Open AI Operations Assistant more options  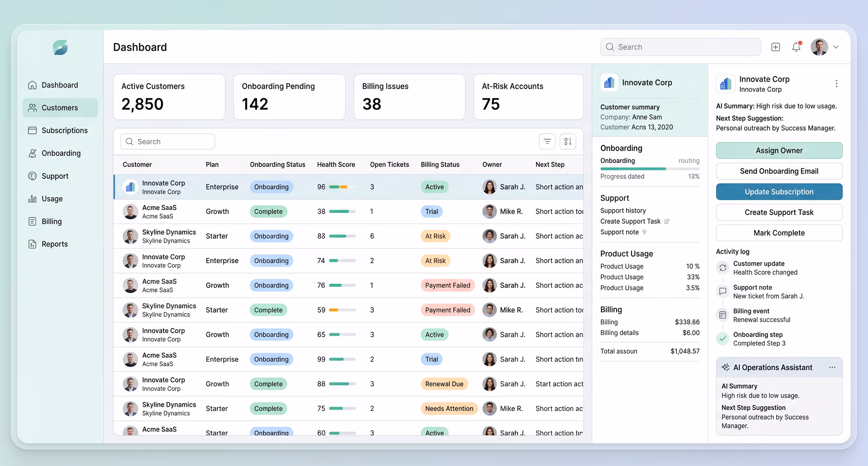[x=832, y=367]
